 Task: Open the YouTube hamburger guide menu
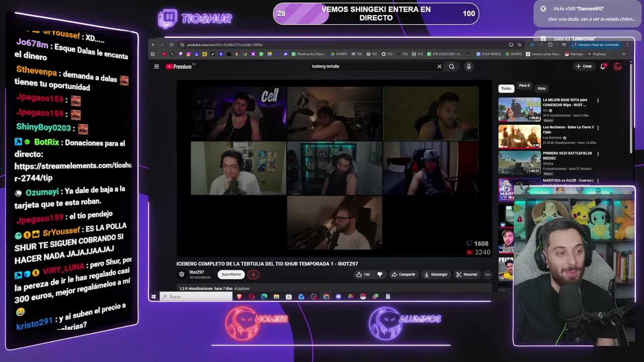(156, 66)
